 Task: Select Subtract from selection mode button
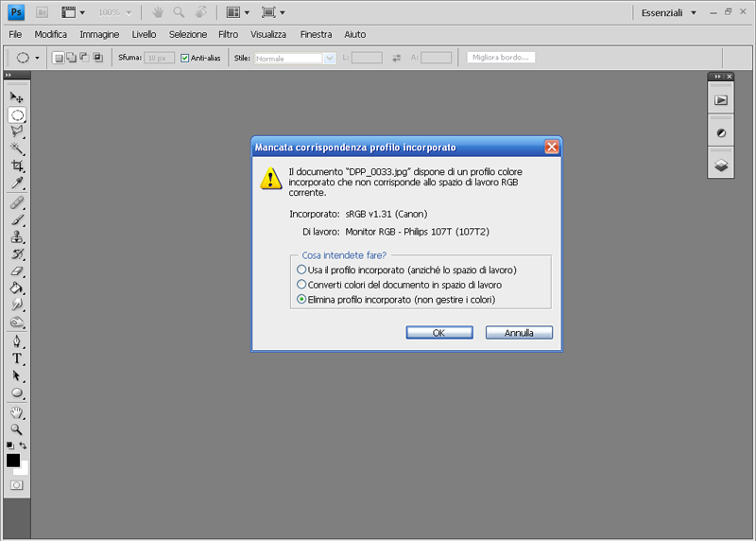tap(84, 58)
